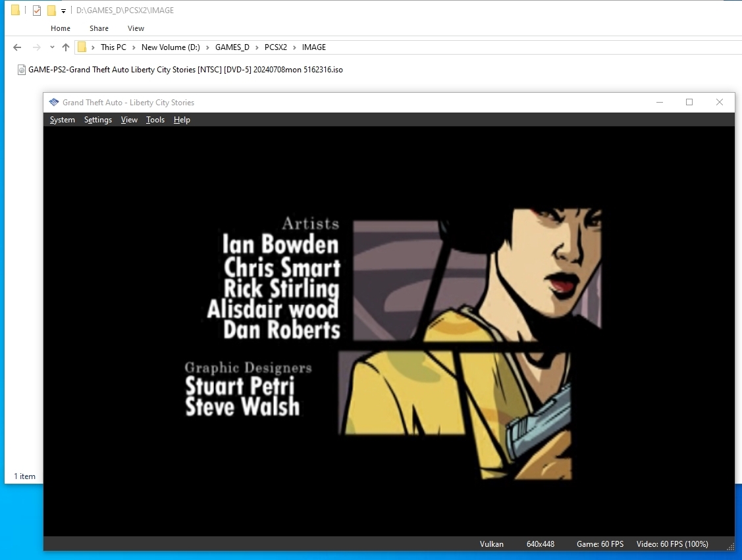Image resolution: width=742 pixels, height=560 pixels.
Task: Expand chevron after This PC breadcrumb
Action: tap(134, 47)
